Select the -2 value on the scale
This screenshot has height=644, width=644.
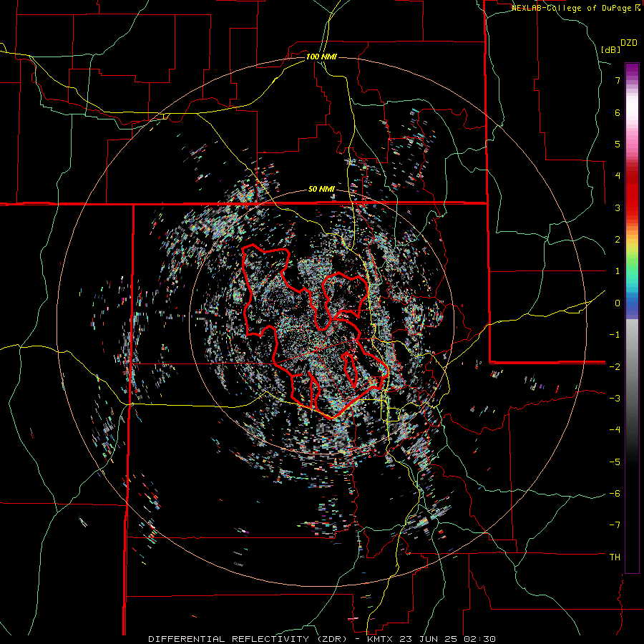615,366
